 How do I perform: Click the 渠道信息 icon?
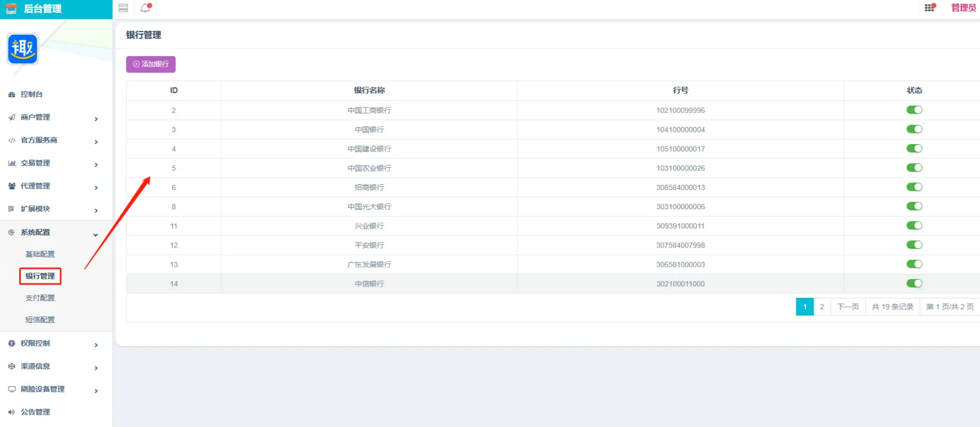coord(12,367)
